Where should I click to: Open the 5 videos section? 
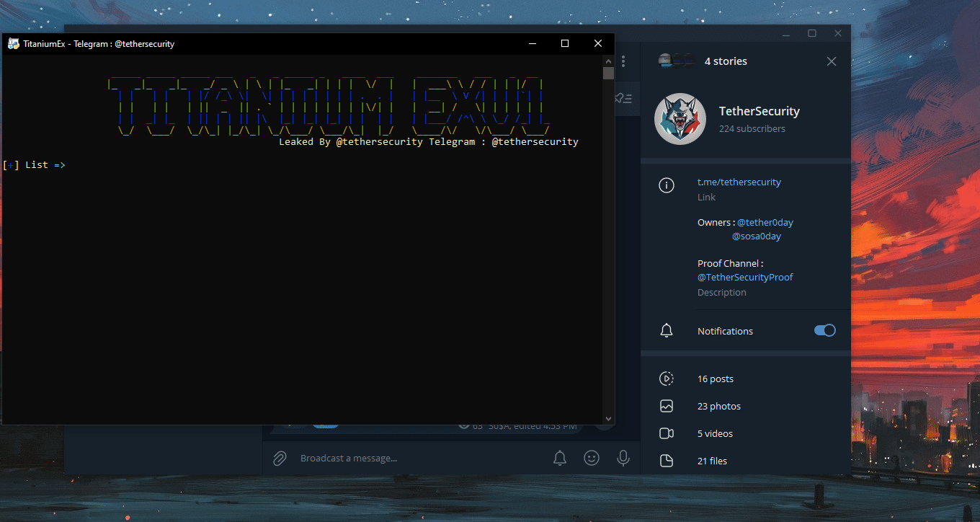click(715, 433)
